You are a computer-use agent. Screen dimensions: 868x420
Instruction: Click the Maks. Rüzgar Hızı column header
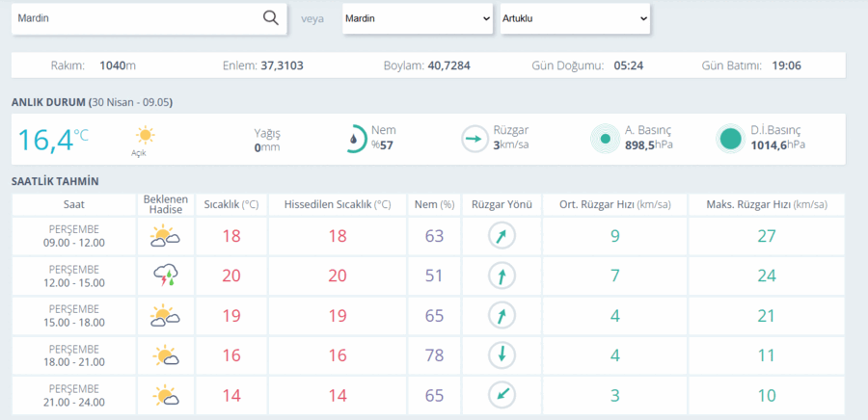point(767,204)
